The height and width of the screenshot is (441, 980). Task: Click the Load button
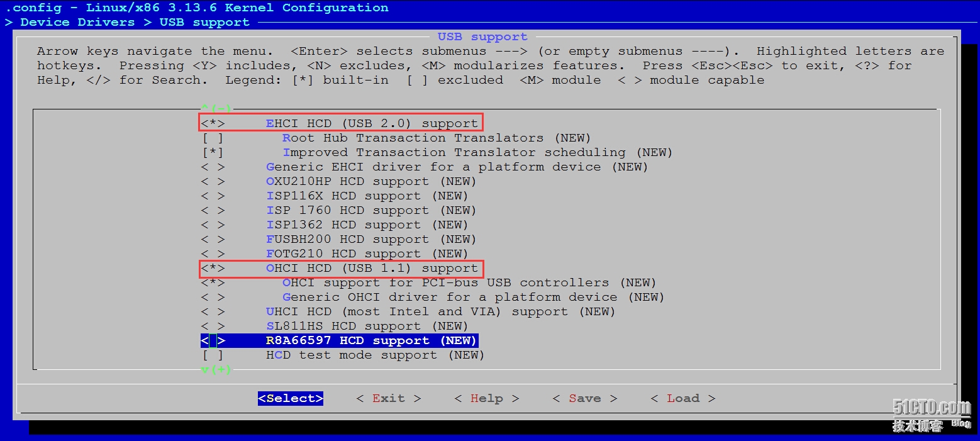coord(683,398)
